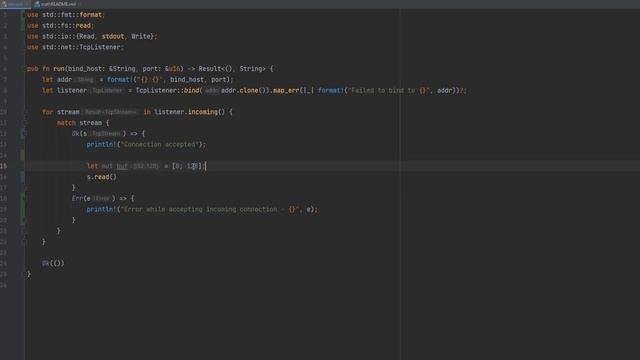Click the 'listener' variable declaration
This screenshot has height=360, width=640.
(x=71, y=91)
